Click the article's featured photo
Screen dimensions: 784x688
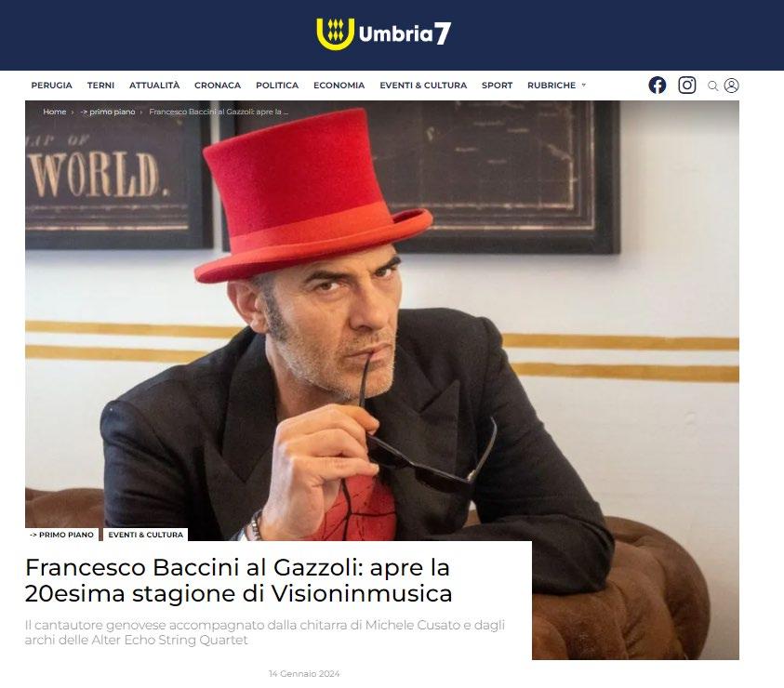pyautogui.click(x=382, y=320)
